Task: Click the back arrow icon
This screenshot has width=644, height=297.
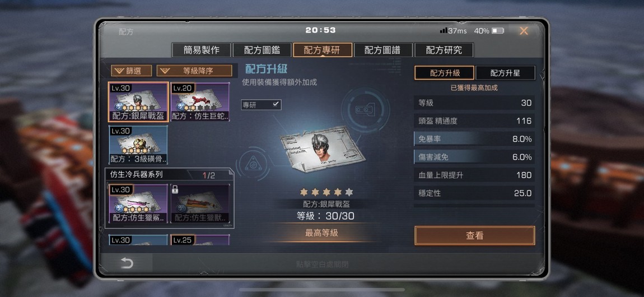Action: click(127, 263)
